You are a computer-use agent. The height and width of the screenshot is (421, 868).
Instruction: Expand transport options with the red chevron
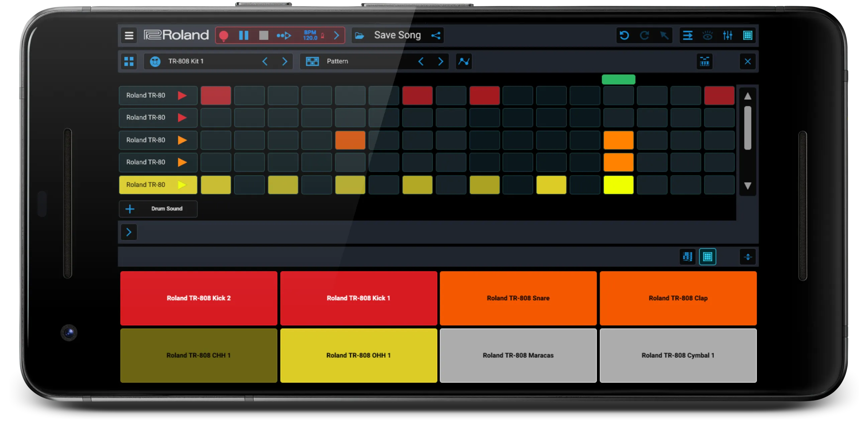(x=336, y=35)
